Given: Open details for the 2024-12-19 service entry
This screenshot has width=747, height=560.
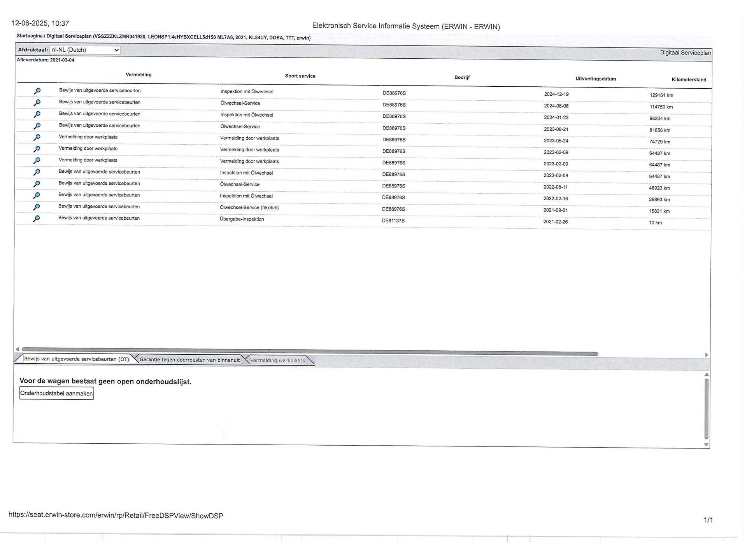Looking at the screenshot, I should (x=37, y=91).
